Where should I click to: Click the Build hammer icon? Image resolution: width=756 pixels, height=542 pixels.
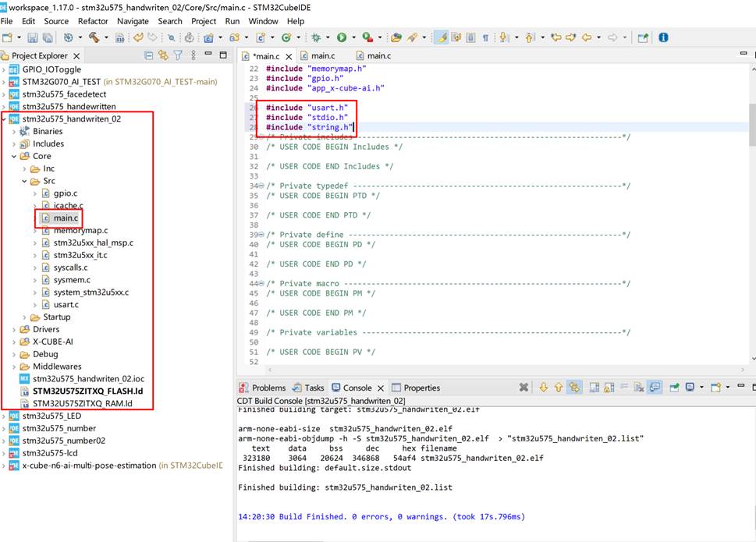(x=94, y=37)
